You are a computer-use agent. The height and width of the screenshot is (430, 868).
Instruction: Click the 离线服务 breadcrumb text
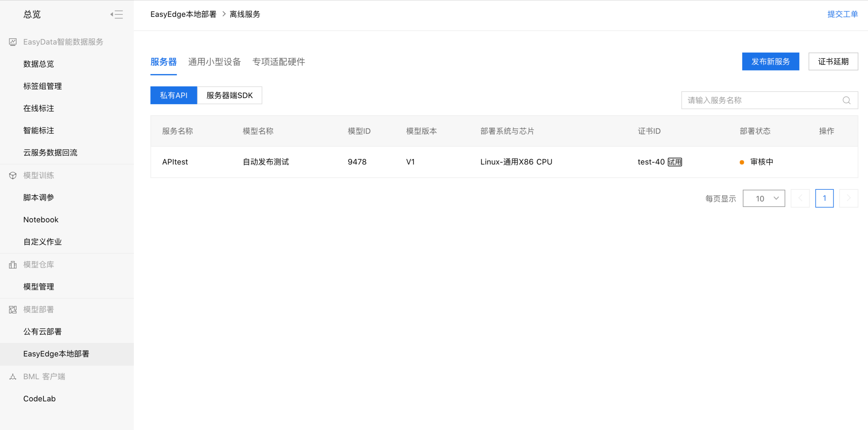tap(245, 14)
